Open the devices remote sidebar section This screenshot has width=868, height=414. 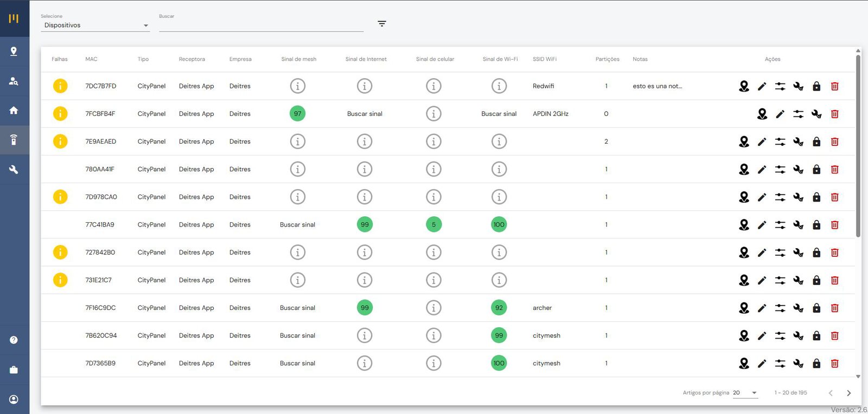14,140
